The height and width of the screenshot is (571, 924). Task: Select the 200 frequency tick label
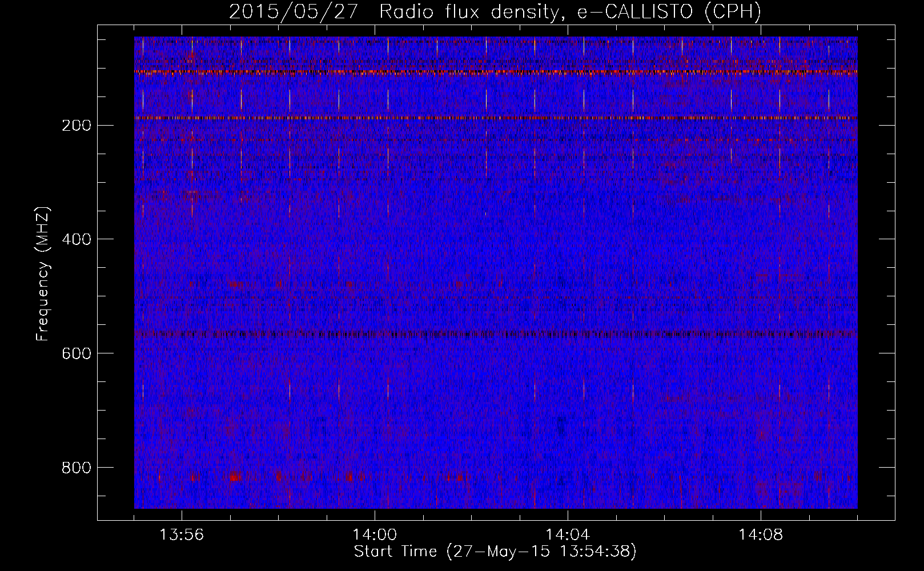76,126
